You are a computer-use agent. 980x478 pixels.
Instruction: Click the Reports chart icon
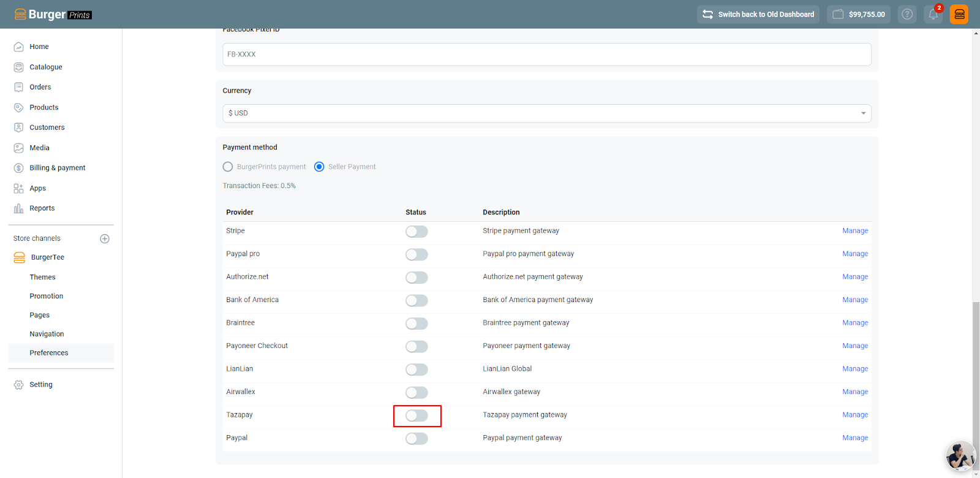point(18,208)
